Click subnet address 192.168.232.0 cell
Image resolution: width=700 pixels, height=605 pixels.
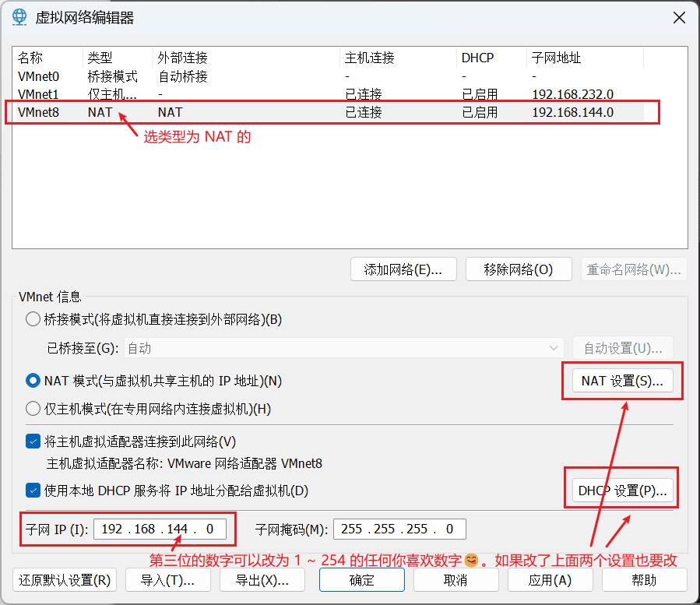572,94
